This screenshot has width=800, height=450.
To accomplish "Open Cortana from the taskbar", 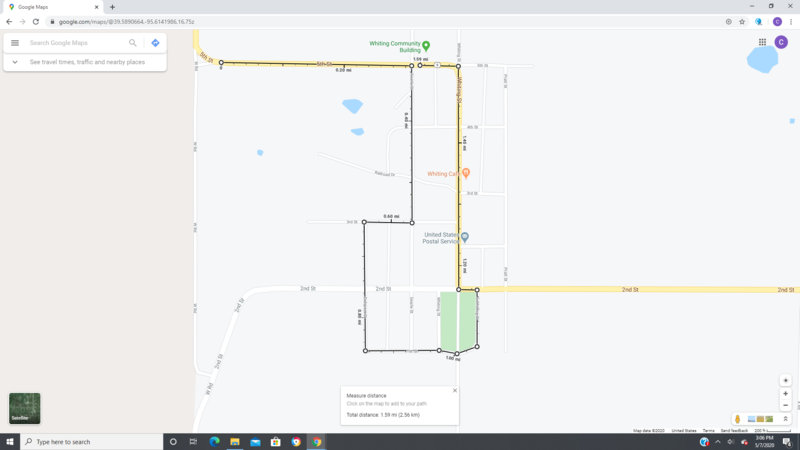I will pos(173,442).
